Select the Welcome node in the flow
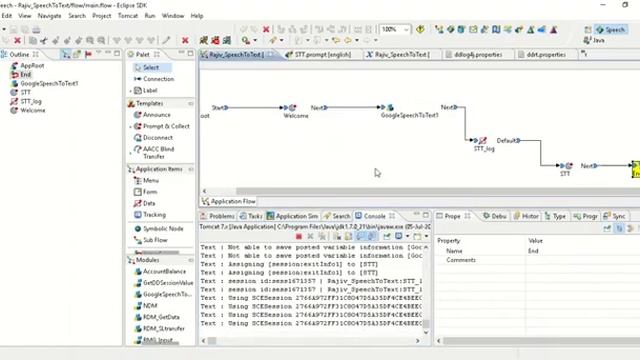Viewport: 640px width, 360px height. [x=292, y=108]
